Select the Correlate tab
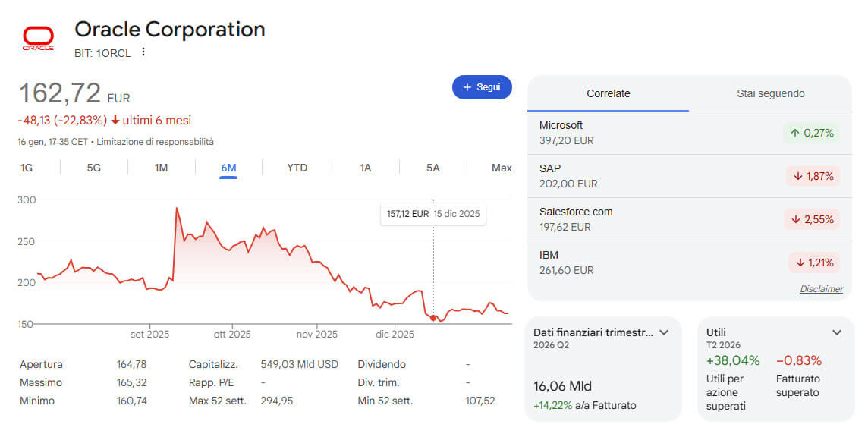Viewport: 868px width, 437px height. coord(608,93)
